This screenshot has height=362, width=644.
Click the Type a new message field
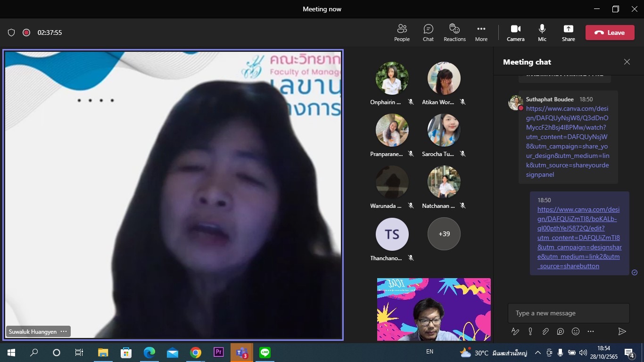coord(568,313)
